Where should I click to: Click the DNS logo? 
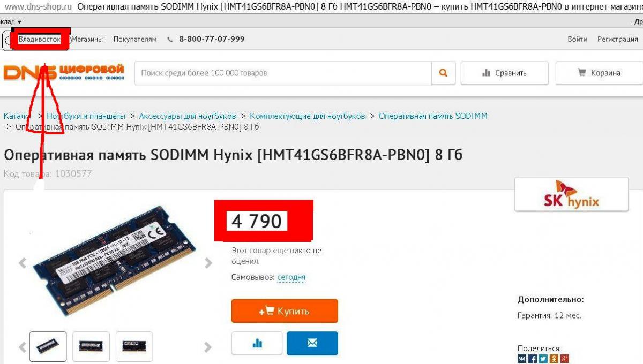point(64,72)
